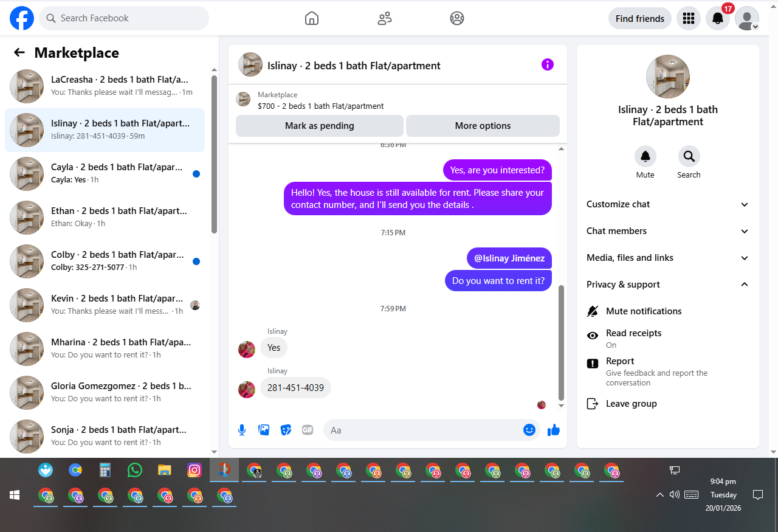This screenshot has height=532, width=778.
Task: Open the Windows Start menu
Action: (x=15, y=495)
